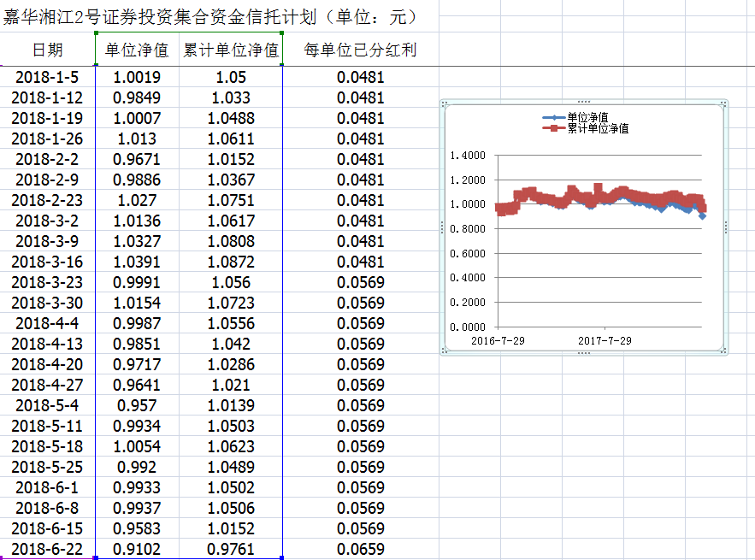This screenshot has width=755, height=560.
Task: Click the red 累计单位净值 legend marker
Action: pos(554,128)
